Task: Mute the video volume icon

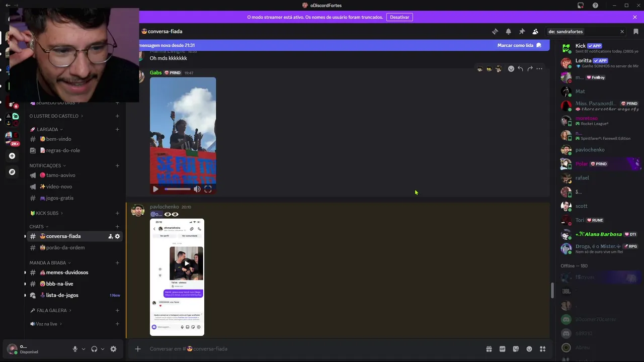Action: (197, 189)
